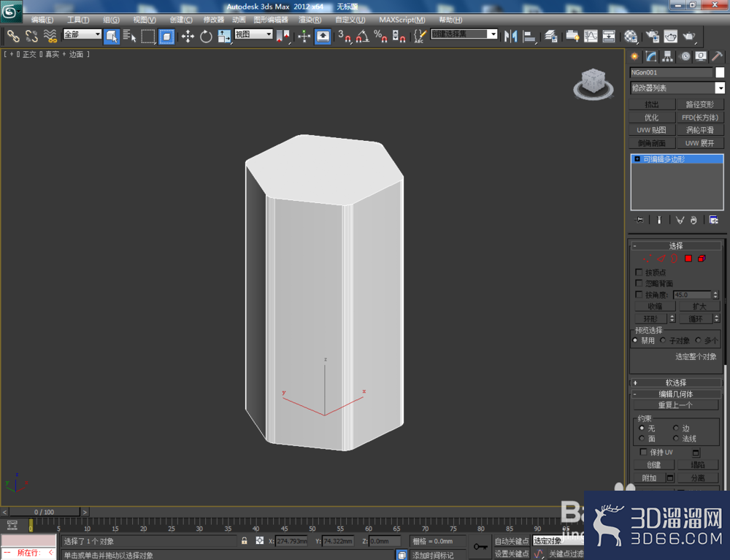Select constraint Normal radio (法线)
This screenshot has width=730, height=560.
(675, 438)
